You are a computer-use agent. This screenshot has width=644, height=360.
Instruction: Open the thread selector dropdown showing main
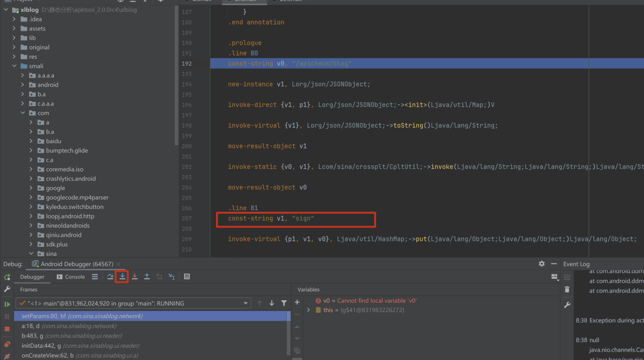(134, 303)
